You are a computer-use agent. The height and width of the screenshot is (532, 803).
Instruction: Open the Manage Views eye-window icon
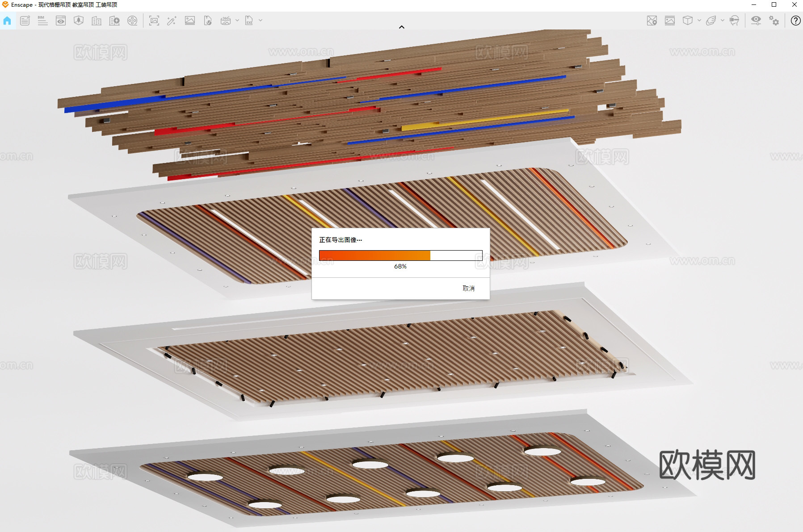point(61,21)
